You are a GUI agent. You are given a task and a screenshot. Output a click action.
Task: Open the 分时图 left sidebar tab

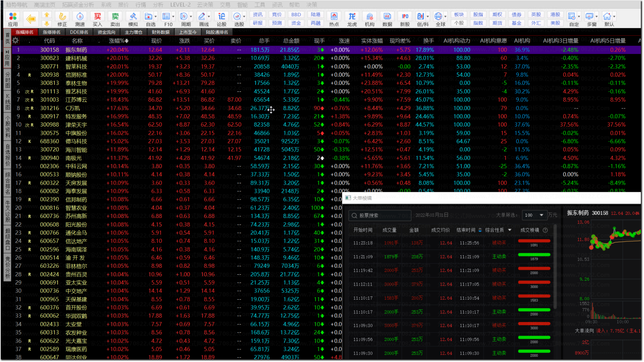(7, 80)
